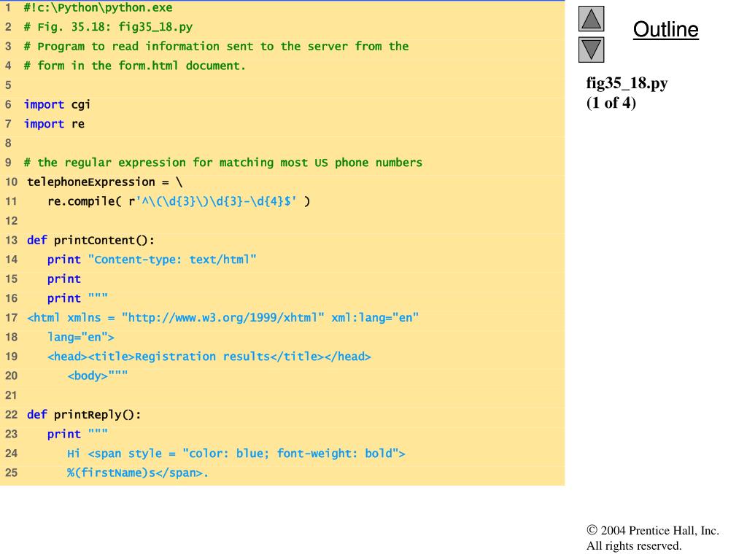This screenshot has width=747, height=560.
Task: Click the 'lang="en">' line
Action: click(x=80, y=337)
